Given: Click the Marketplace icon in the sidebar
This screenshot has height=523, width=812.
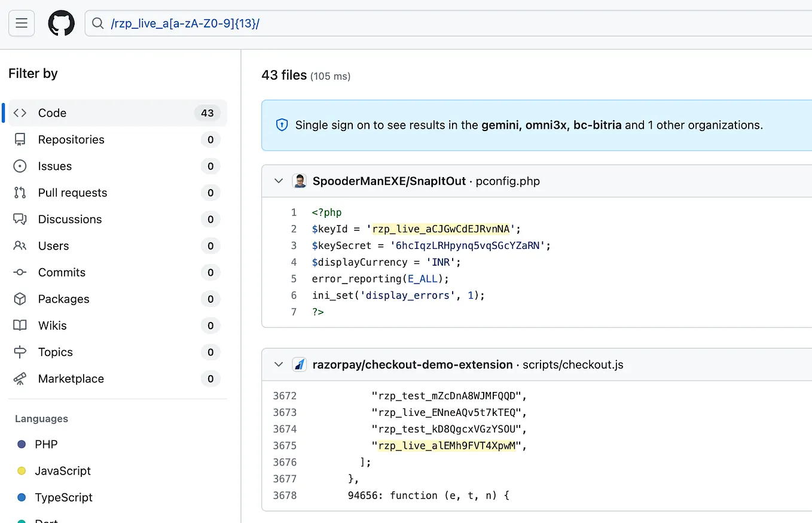Looking at the screenshot, I should tap(19, 378).
